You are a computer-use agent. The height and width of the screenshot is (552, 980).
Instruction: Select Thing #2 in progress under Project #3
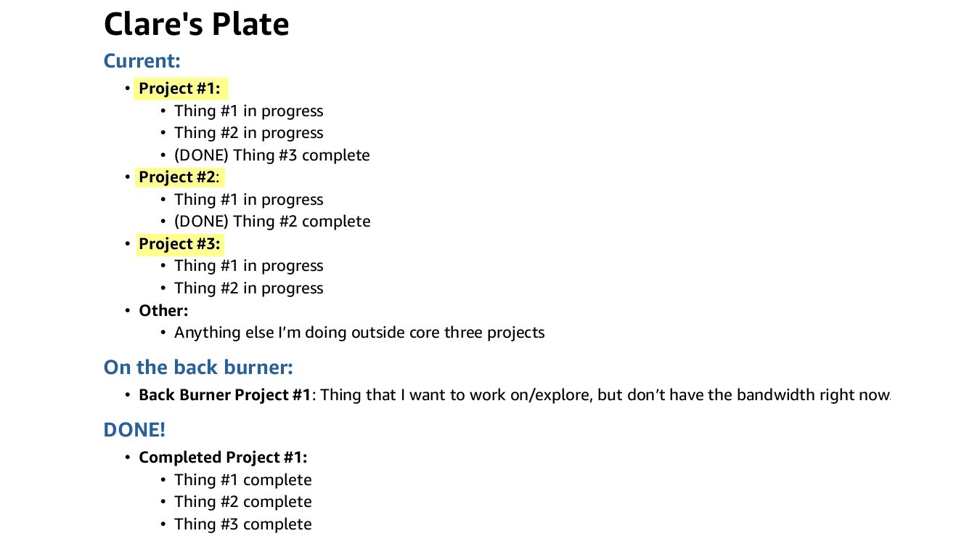click(248, 288)
